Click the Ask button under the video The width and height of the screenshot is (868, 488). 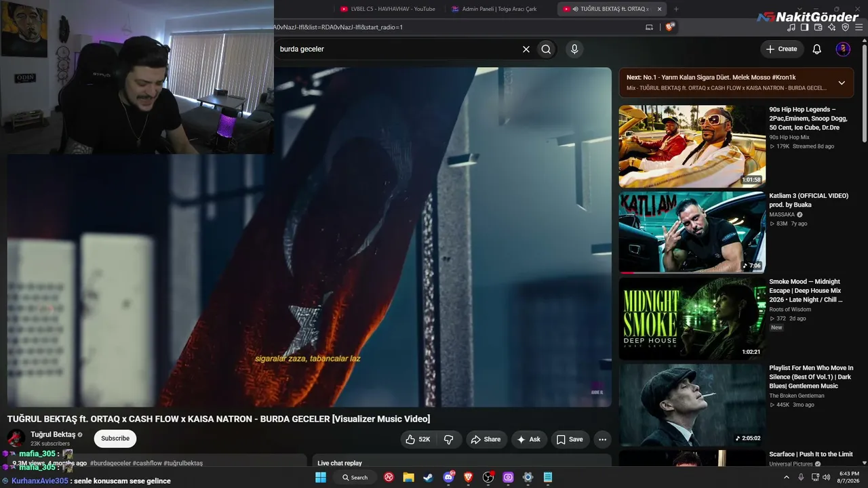point(529,439)
